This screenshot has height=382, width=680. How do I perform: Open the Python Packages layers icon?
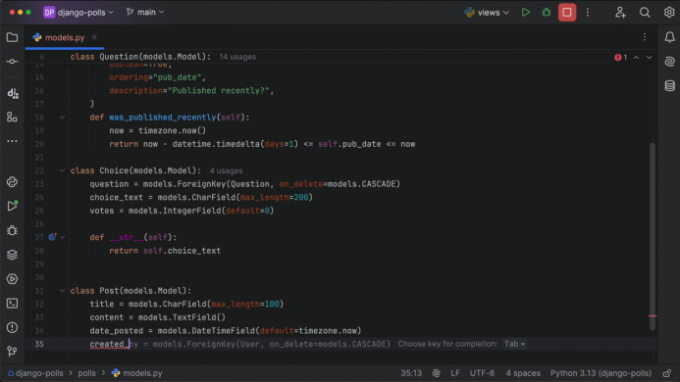12,255
